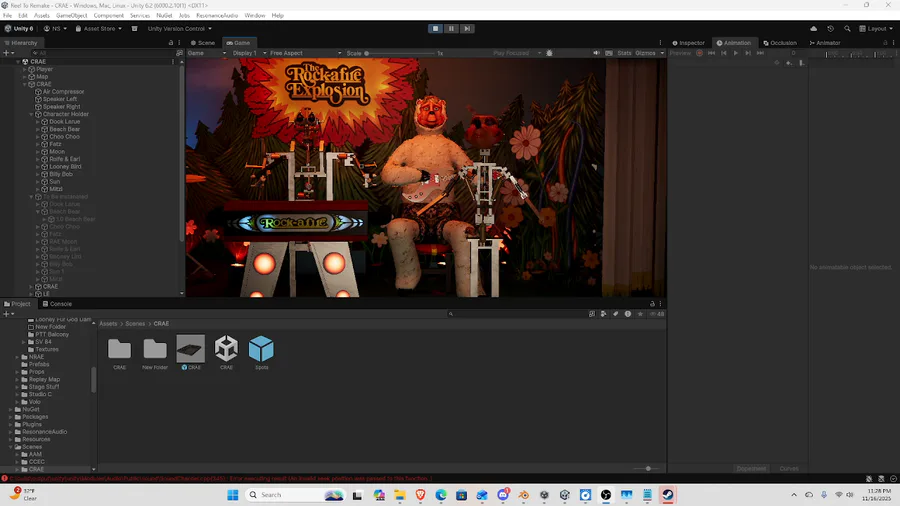Image resolution: width=900 pixels, height=506 pixels.
Task: Click Scenes in the breadcrumb path
Action: click(x=135, y=324)
